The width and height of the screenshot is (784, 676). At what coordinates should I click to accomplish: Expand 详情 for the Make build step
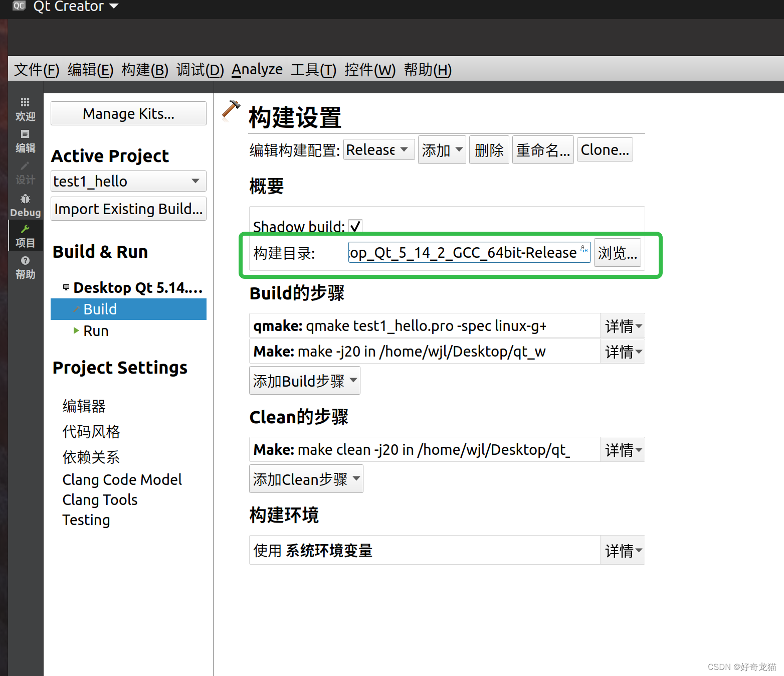tap(623, 352)
